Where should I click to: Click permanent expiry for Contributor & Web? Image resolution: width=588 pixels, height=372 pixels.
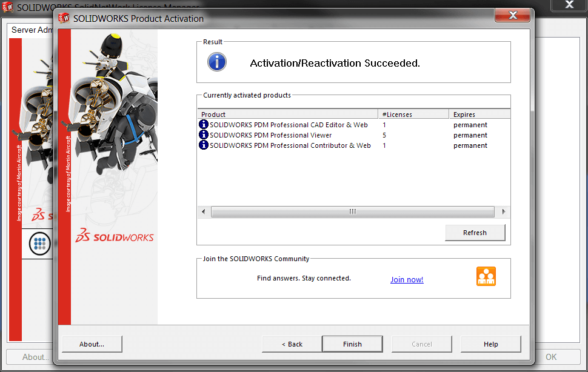[x=470, y=145]
